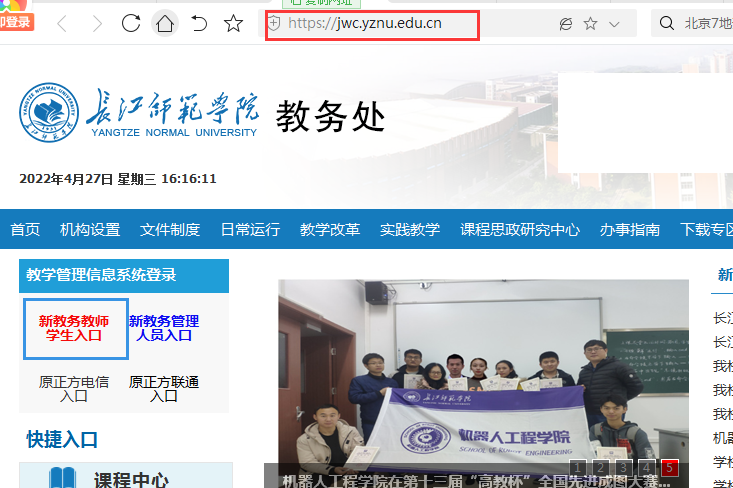The height and width of the screenshot is (488, 733).
Task: Reload the page with refresh icon
Action: (131, 23)
